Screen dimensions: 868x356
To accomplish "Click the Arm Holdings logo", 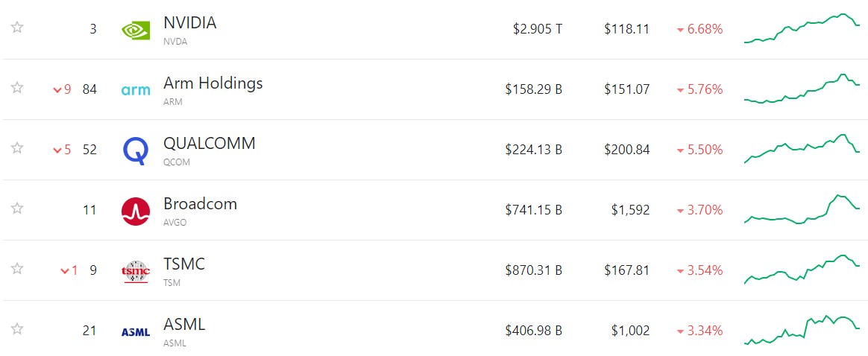I will 136,90.
